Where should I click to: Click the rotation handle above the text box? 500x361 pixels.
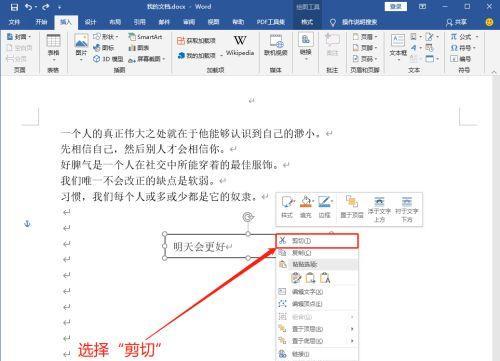pyautogui.click(x=248, y=217)
